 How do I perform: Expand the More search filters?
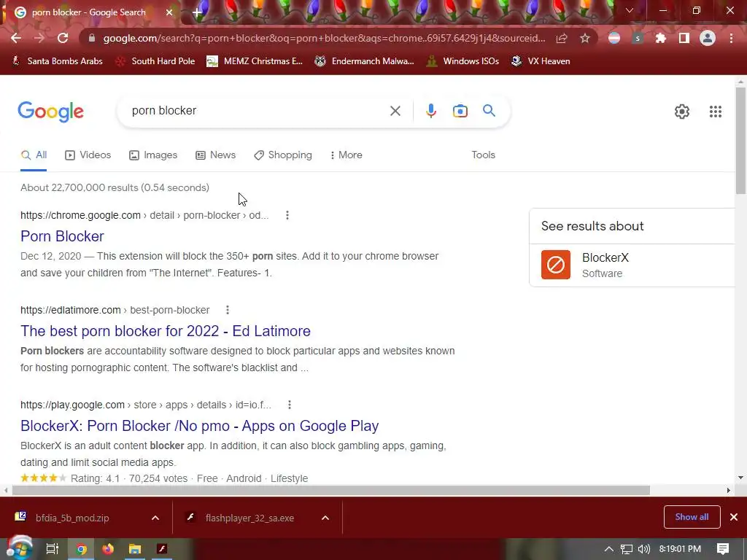347,155
